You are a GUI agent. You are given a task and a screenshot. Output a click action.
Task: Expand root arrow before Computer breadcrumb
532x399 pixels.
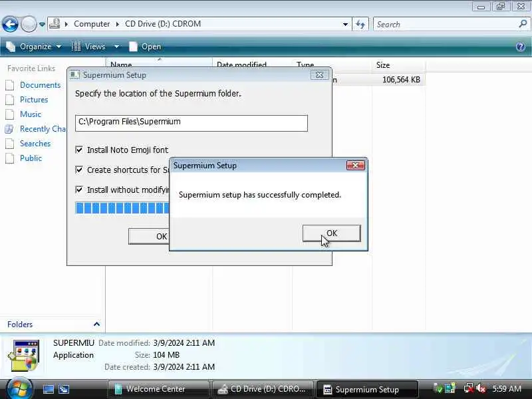66,24
